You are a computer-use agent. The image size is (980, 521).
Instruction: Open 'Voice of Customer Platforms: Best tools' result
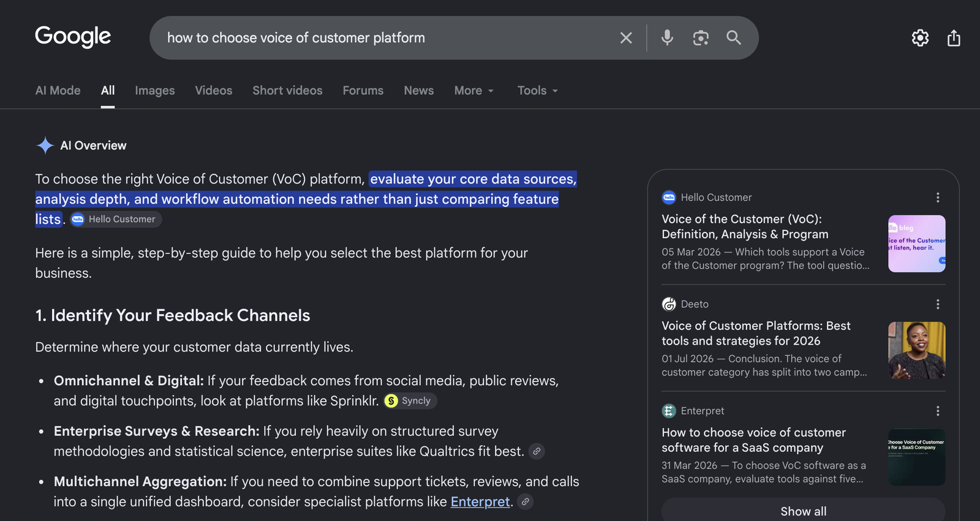(756, 333)
